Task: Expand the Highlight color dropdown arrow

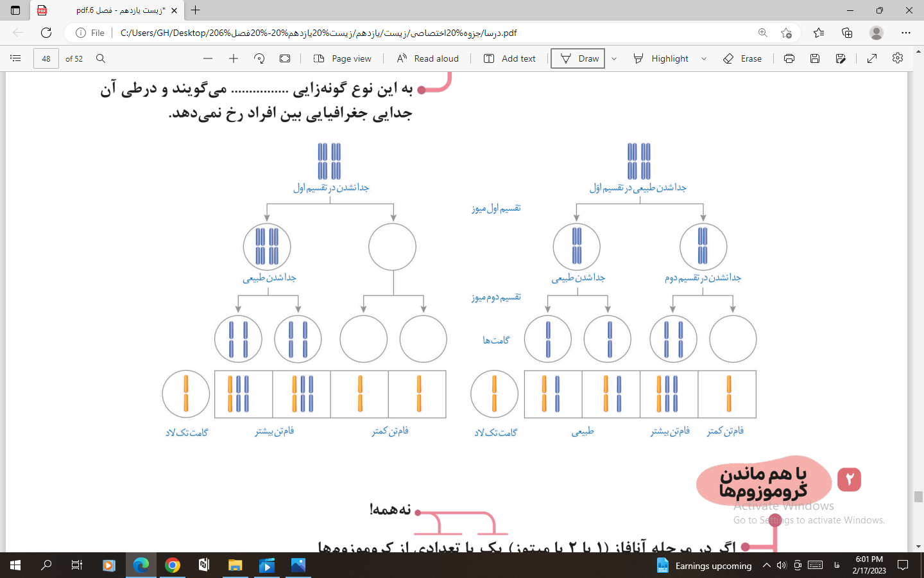Action: [x=704, y=58]
